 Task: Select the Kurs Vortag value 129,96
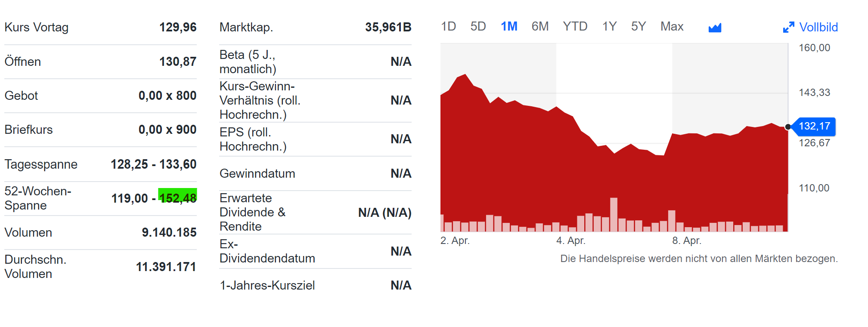pos(178,27)
